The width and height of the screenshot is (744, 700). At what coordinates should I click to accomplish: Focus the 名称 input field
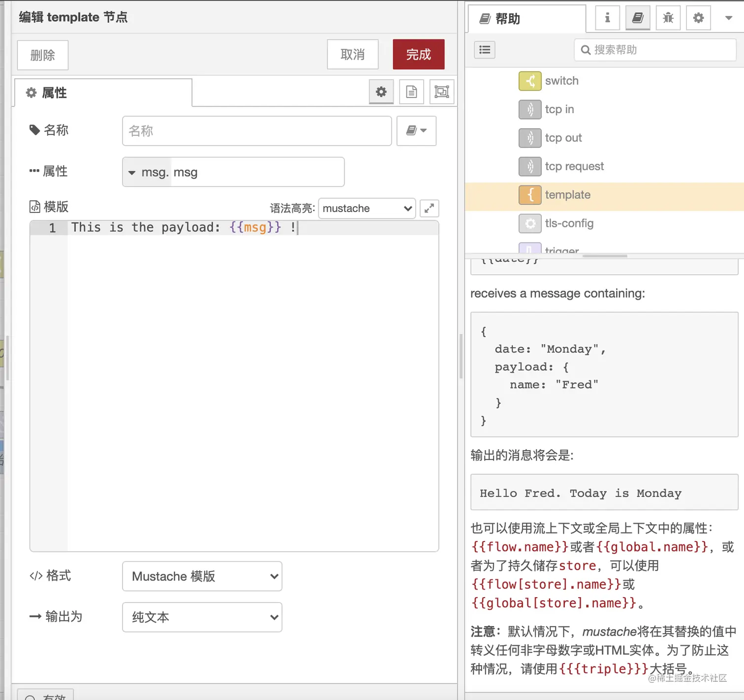(x=257, y=131)
